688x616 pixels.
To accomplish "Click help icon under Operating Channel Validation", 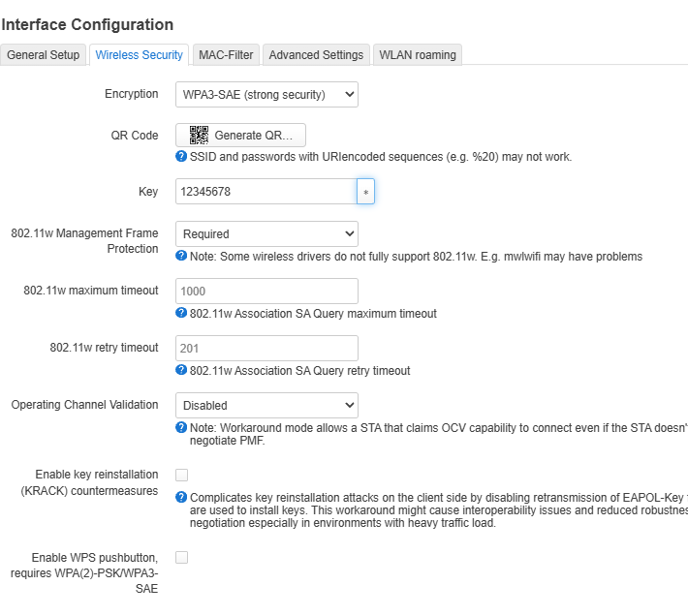I will tap(181, 427).
